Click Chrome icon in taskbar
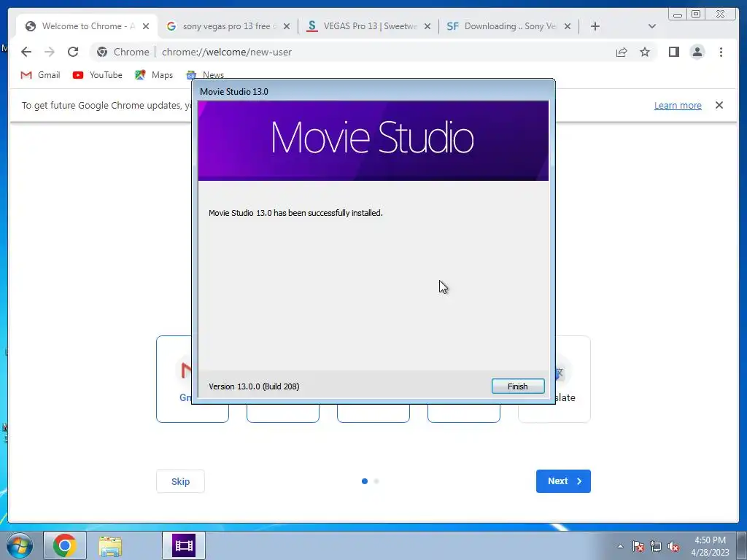This screenshot has width=747, height=560. (65, 545)
